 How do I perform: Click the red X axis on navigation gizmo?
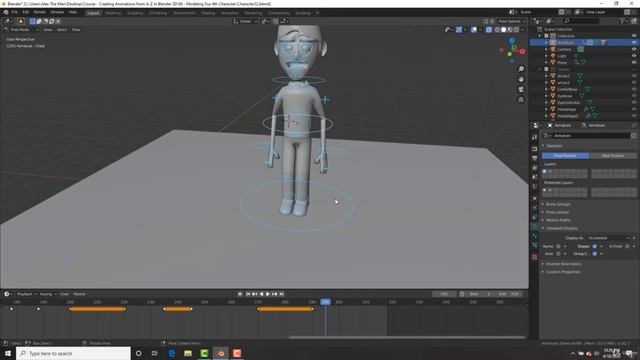[x=522, y=51]
